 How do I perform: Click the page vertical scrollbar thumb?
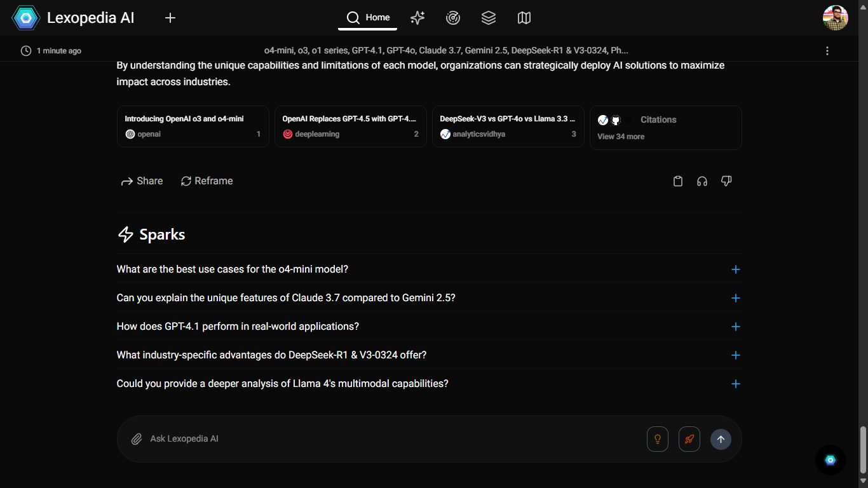pyautogui.click(x=863, y=451)
